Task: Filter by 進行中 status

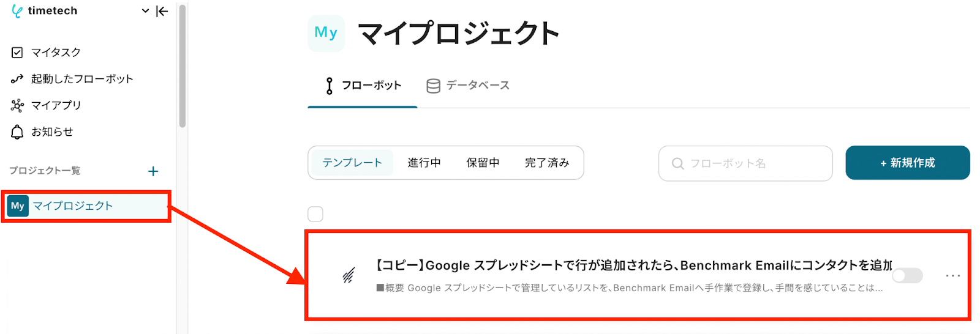Action: [x=424, y=163]
